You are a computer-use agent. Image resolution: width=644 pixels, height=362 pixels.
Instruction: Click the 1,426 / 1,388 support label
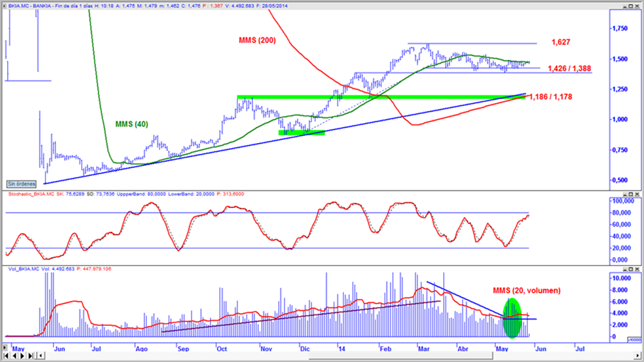[x=569, y=69]
